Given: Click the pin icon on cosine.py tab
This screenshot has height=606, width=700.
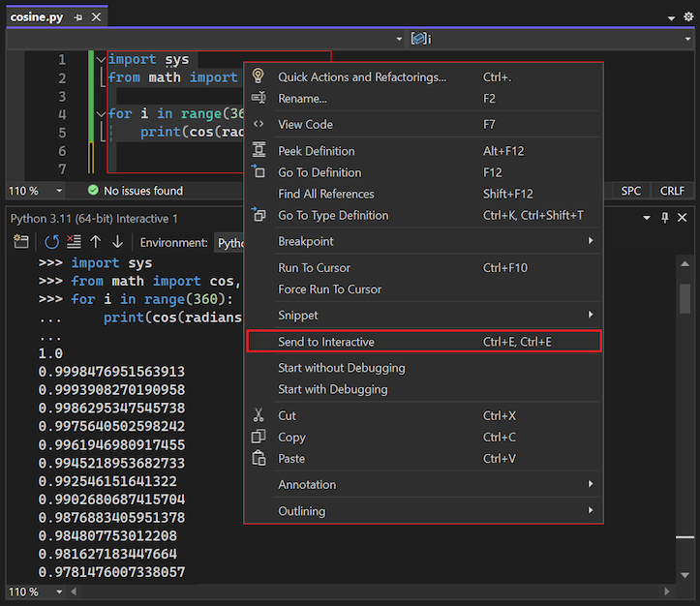Looking at the screenshot, I should coord(77,17).
